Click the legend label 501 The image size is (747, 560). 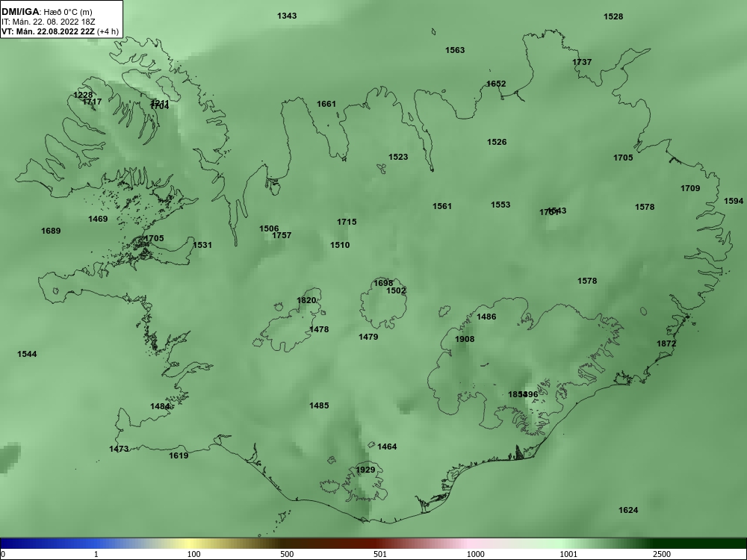(379, 554)
